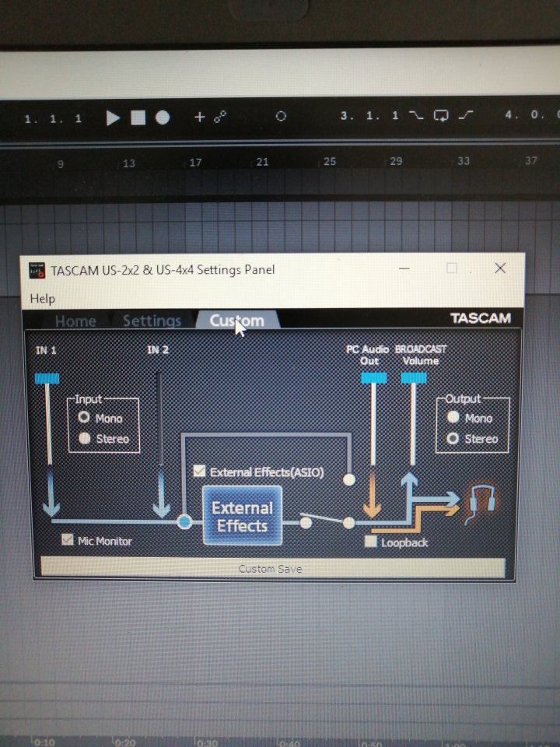Click the orange PC Audio Out arrow
560x747 pixels.
pyautogui.click(x=372, y=495)
